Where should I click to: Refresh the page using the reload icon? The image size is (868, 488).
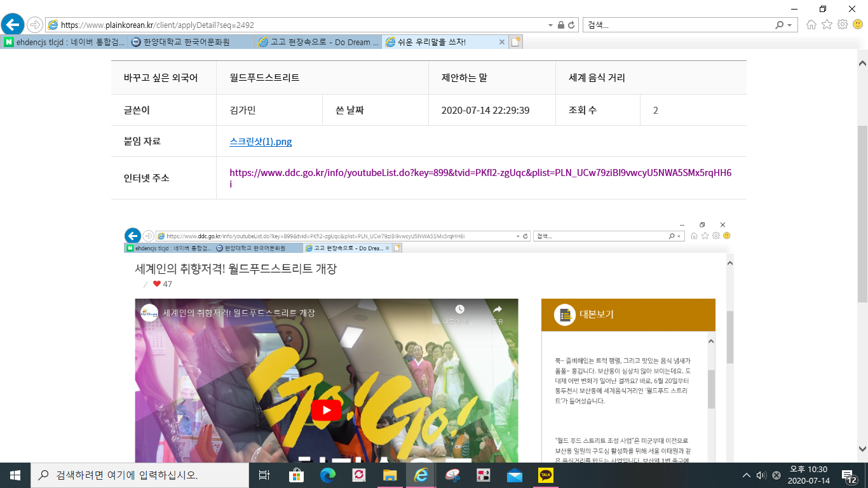pos(571,25)
